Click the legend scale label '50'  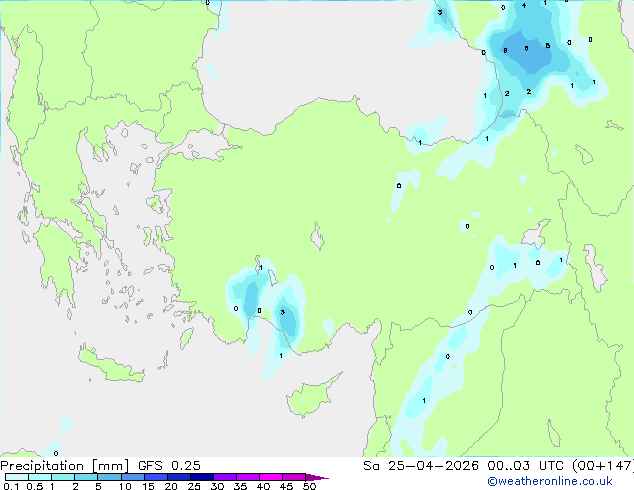pos(310,486)
